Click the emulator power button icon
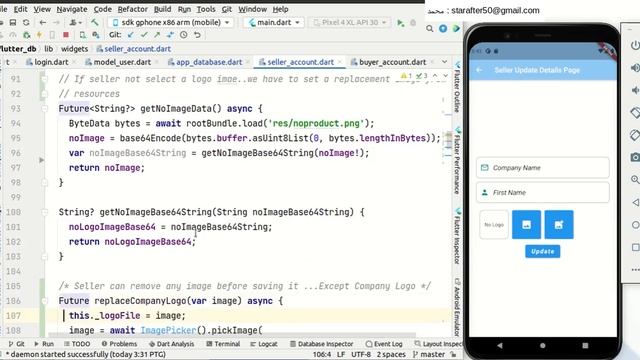640x360 pixels. (x=635, y=45)
